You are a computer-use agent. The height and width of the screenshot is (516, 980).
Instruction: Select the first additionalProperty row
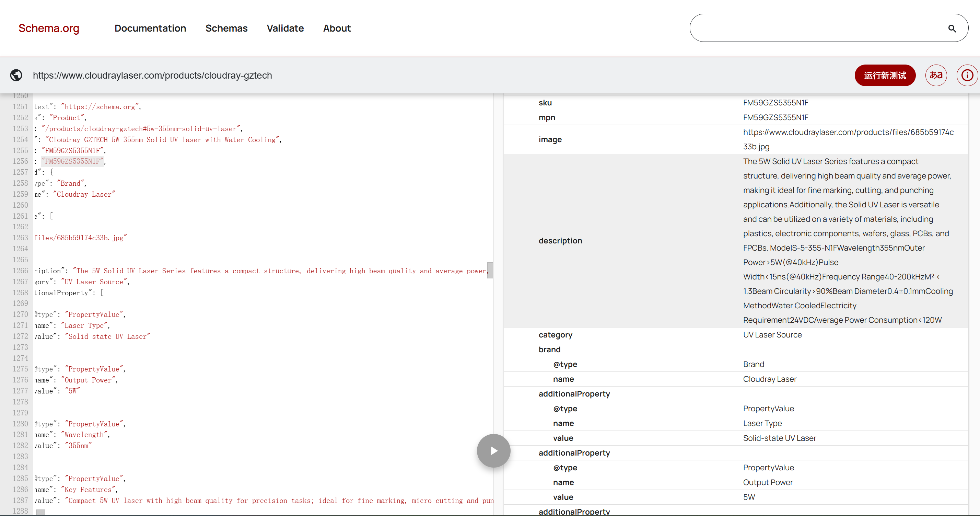574,393
